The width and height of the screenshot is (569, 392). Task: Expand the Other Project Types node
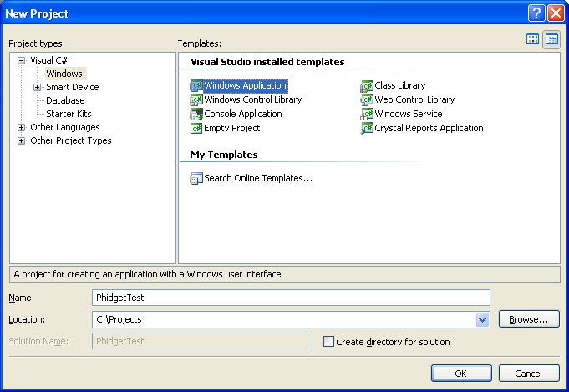pyautogui.click(x=22, y=140)
